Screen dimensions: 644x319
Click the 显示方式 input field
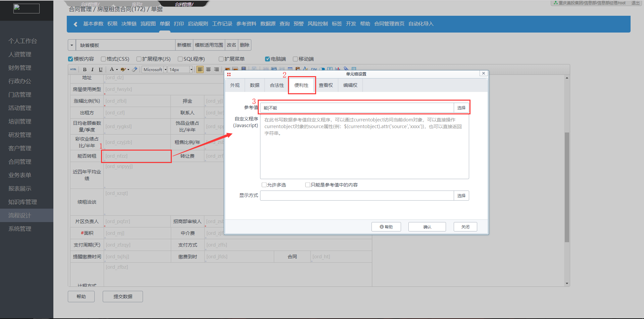pyautogui.click(x=357, y=196)
